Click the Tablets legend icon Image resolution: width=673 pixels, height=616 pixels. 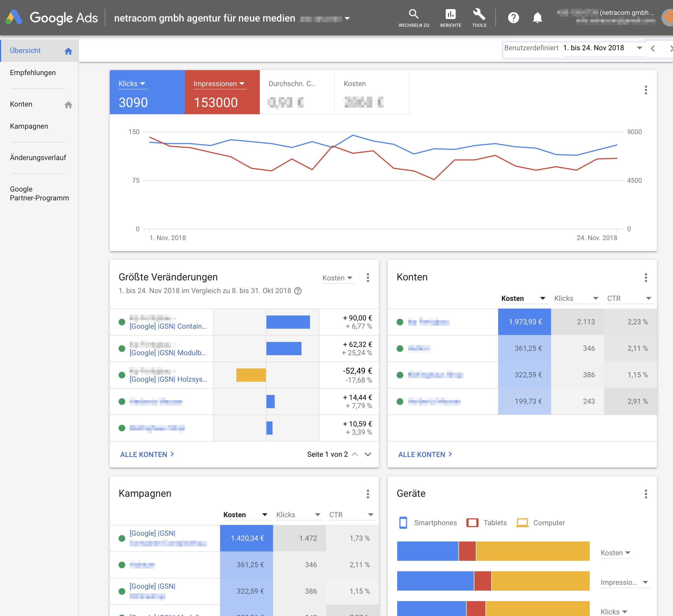coord(472,523)
